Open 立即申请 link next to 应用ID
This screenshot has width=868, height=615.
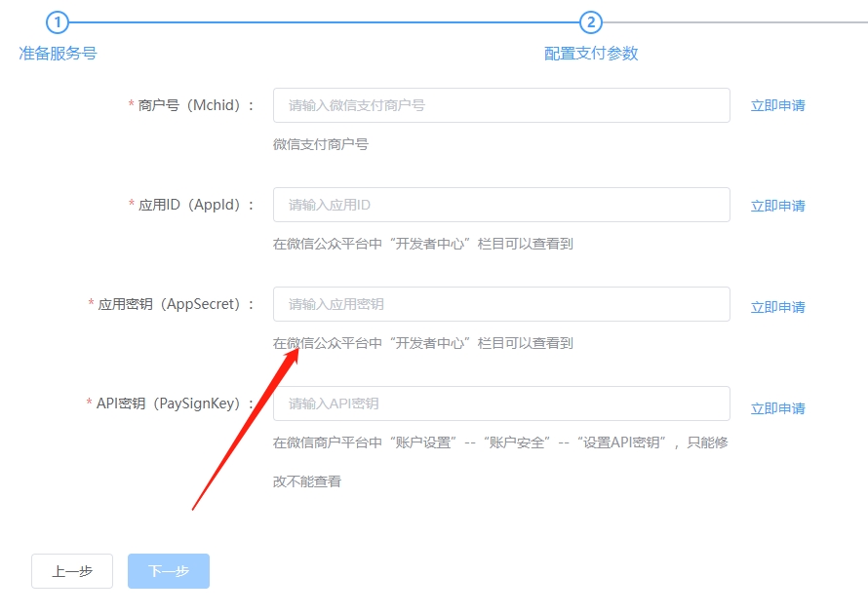(x=778, y=207)
